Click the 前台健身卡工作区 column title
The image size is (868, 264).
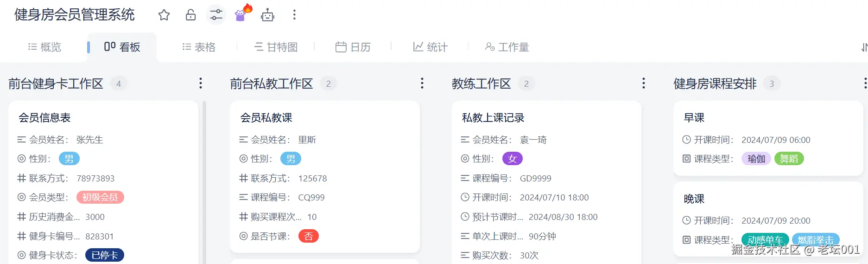point(56,84)
